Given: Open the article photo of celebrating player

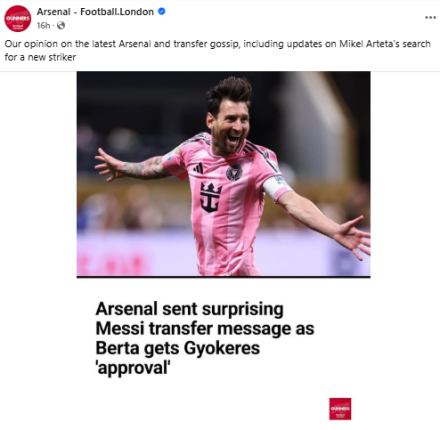Looking at the screenshot, I should pos(223,173).
